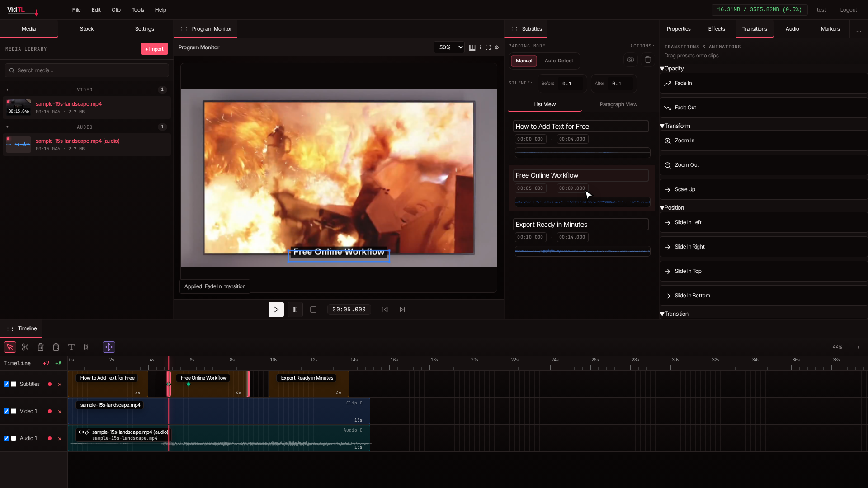Click the red record dot on Audio 1 track
868x488 pixels.
coord(50,438)
